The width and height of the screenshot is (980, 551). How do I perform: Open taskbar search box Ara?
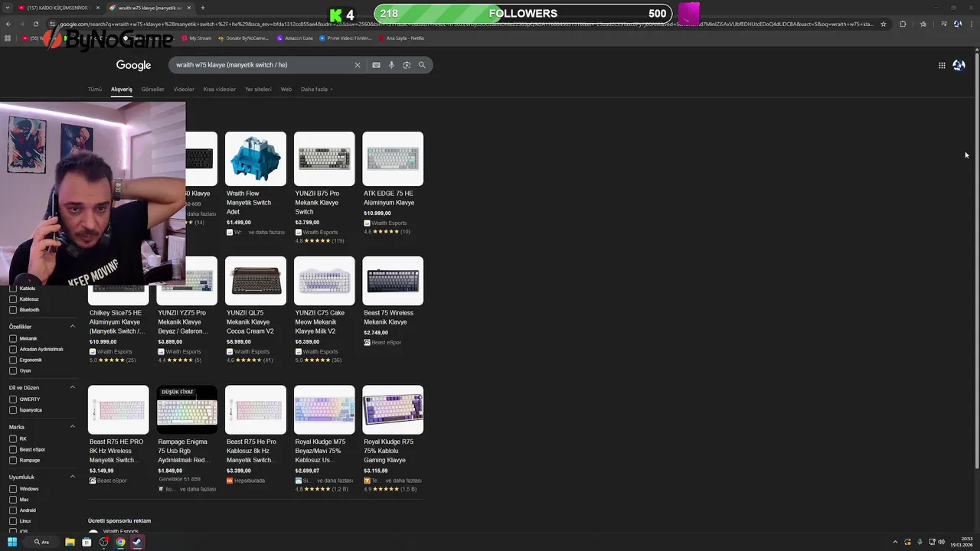coord(41,542)
